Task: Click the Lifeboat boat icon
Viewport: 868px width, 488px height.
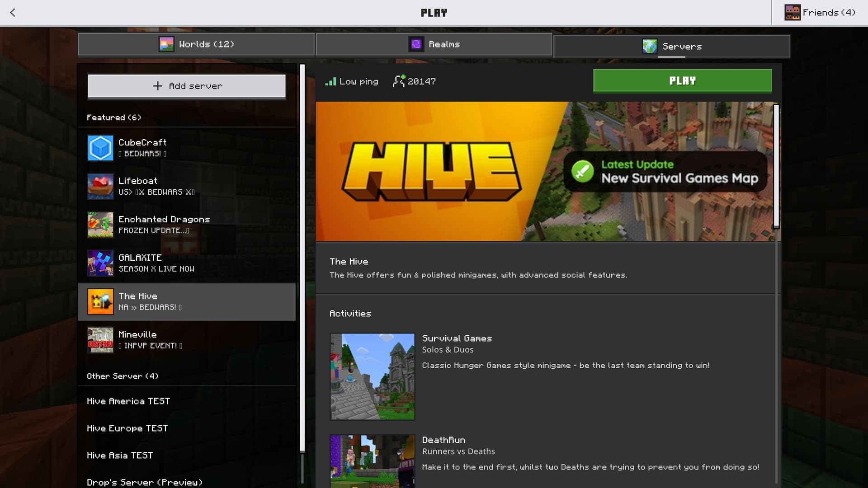Action: [100, 186]
